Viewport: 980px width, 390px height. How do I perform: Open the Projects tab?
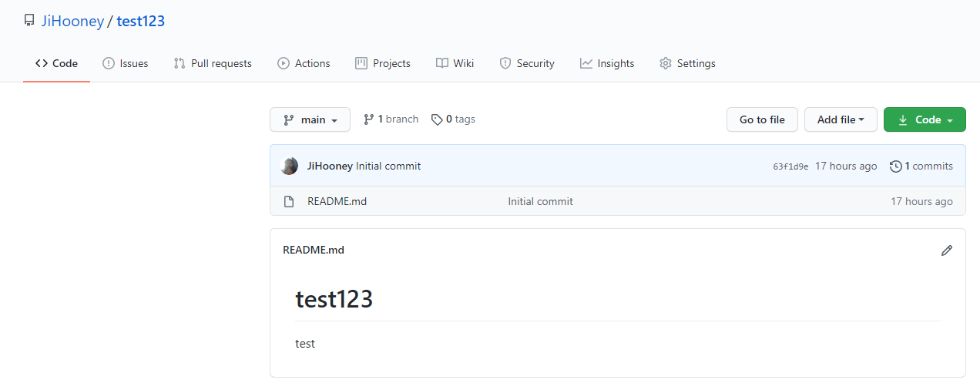383,63
